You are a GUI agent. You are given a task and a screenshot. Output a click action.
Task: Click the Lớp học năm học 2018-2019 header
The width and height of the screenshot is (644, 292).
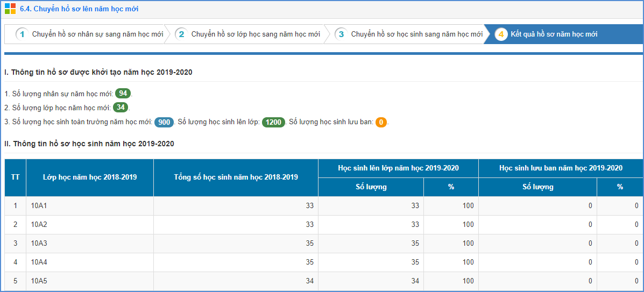coord(89,177)
